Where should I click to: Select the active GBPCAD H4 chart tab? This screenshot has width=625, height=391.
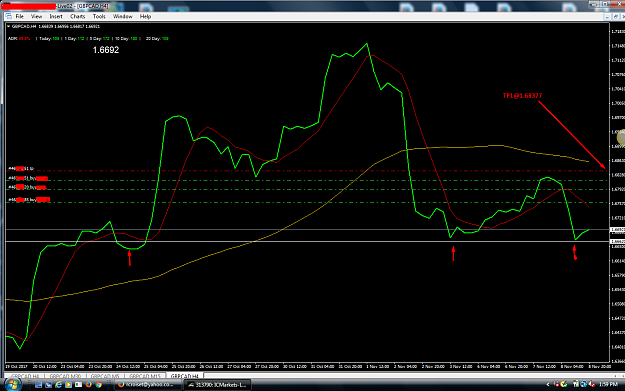click(185, 376)
